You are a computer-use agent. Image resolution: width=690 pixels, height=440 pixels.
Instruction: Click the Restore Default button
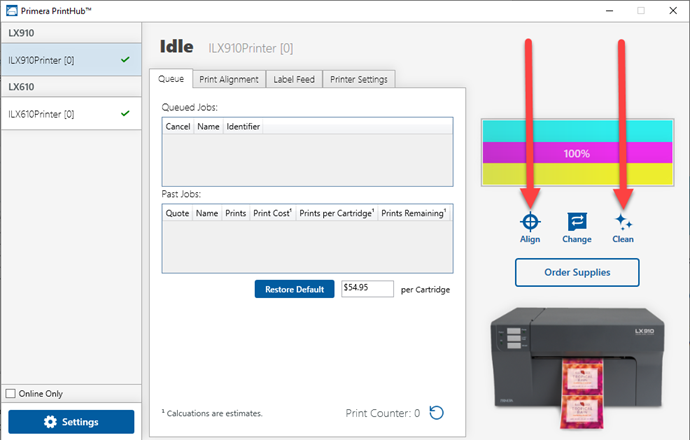click(x=294, y=289)
